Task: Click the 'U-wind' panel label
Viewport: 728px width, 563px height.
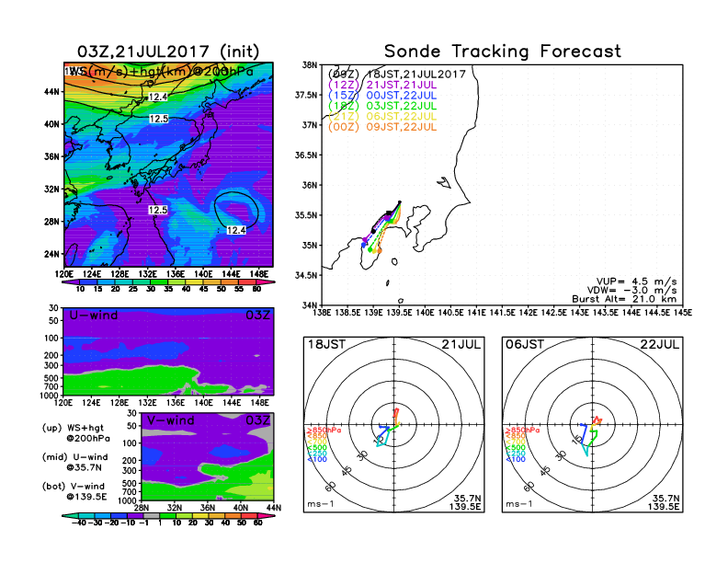Action: click(94, 316)
